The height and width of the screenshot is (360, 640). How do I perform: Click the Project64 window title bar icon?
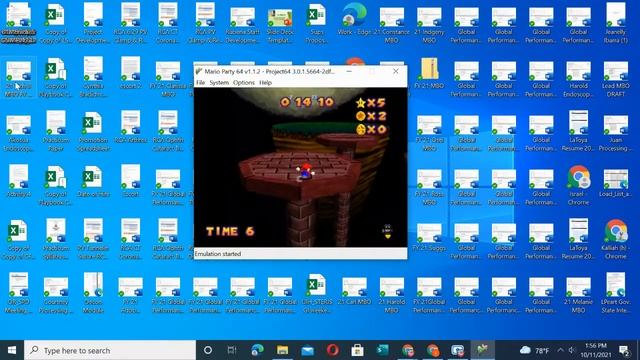[199, 71]
